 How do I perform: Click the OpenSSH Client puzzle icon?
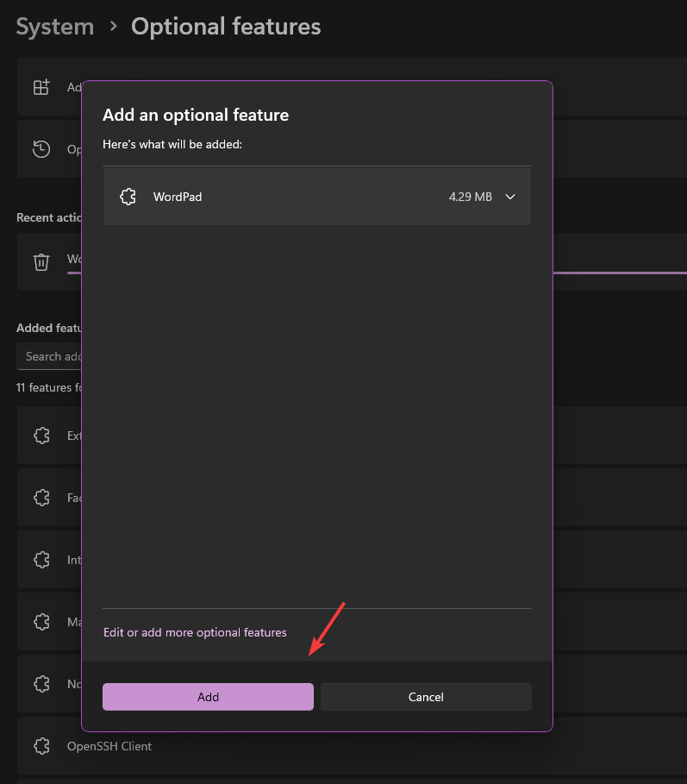tap(41, 746)
